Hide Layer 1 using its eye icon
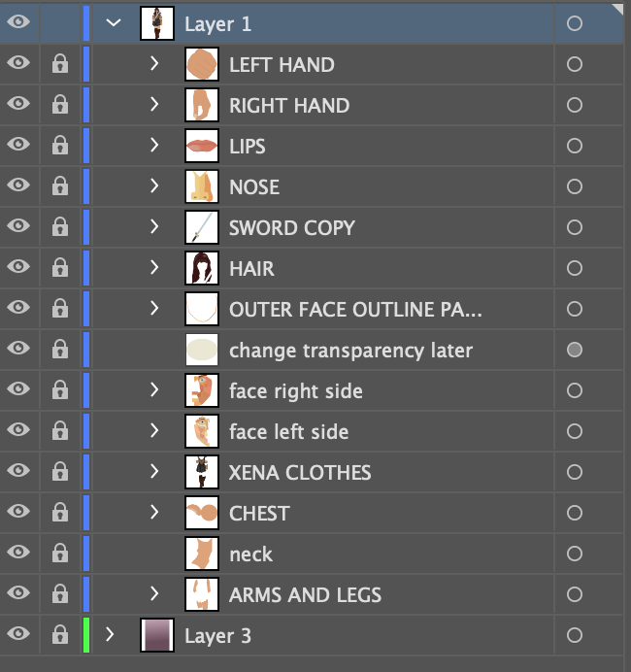The image size is (631, 672). tap(18, 21)
